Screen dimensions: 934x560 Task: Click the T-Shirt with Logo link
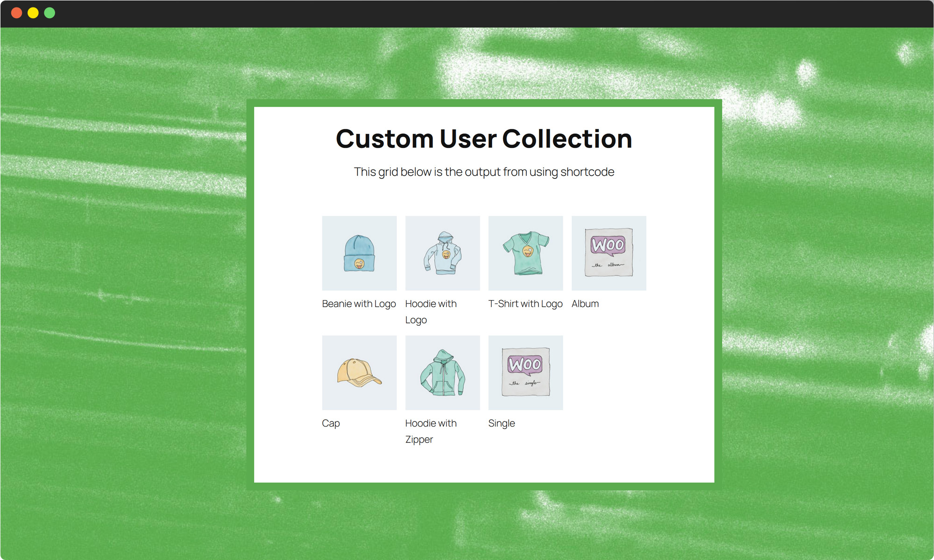[525, 303]
